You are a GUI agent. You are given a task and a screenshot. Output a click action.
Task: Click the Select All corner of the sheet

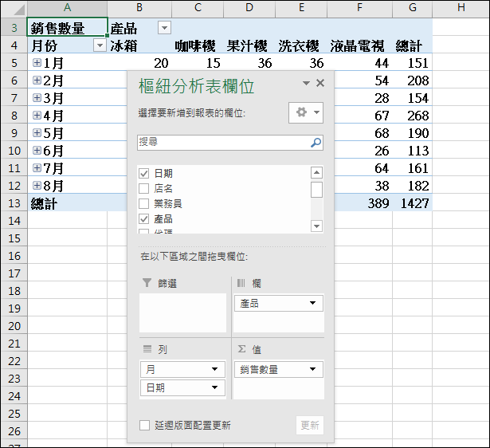pyautogui.click(x=14, y=9)
